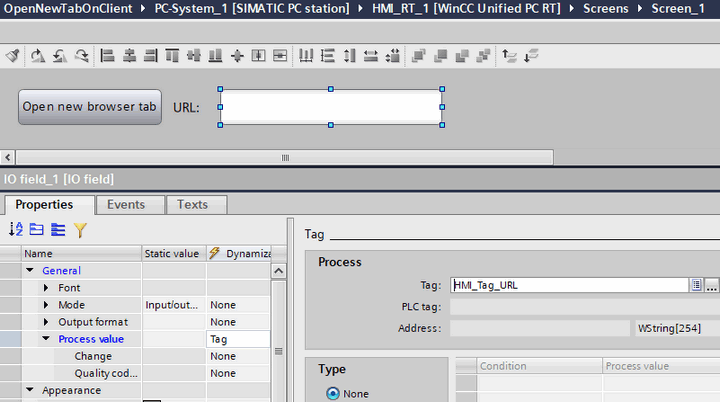
Task: Click the rotate counterclockwise icon
Action: (60, 56)
